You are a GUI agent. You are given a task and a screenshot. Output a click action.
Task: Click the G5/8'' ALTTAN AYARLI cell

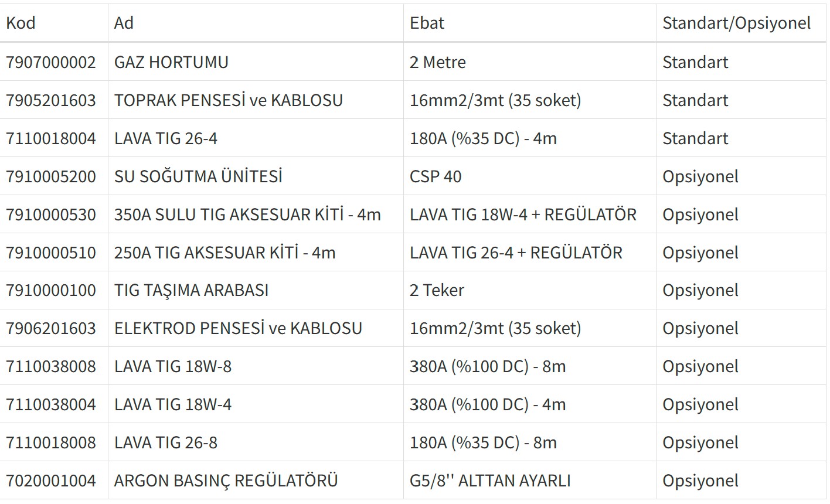point(490,481)
